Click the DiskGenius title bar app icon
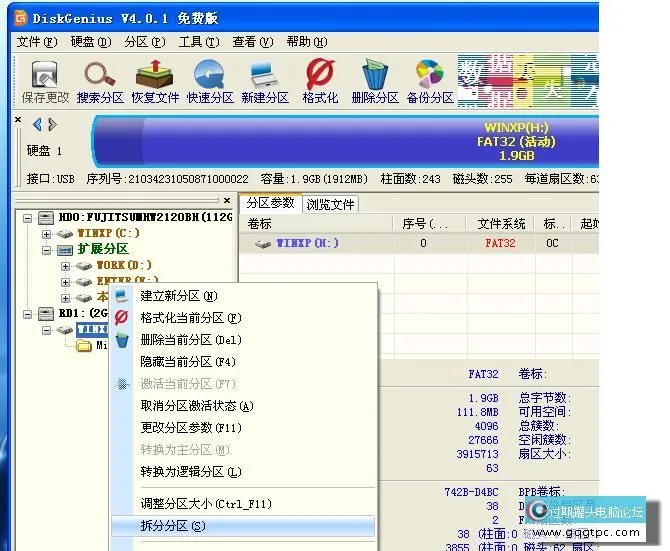Viewport: 670px width, 551px height. click(x=21, y=18)
